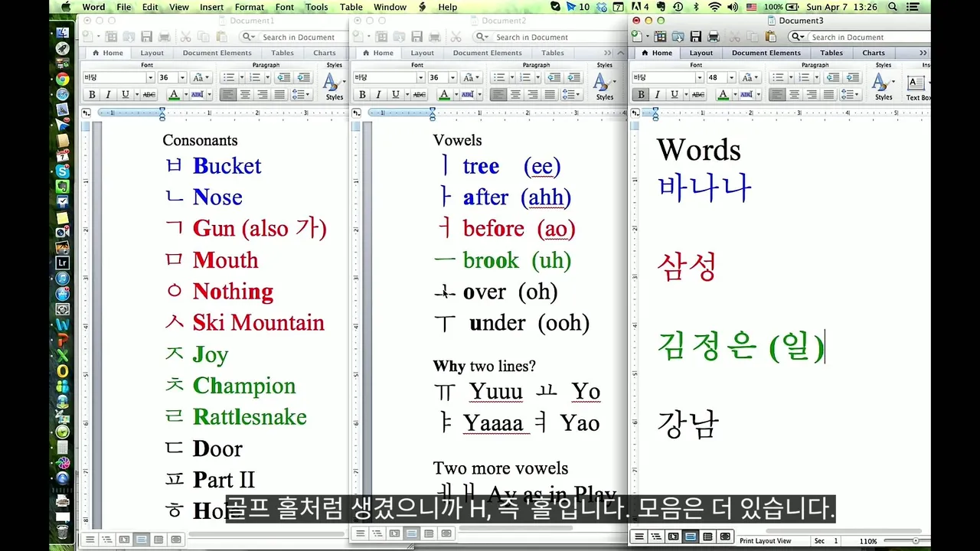Open the Format menu

click(x=250, y=7)
